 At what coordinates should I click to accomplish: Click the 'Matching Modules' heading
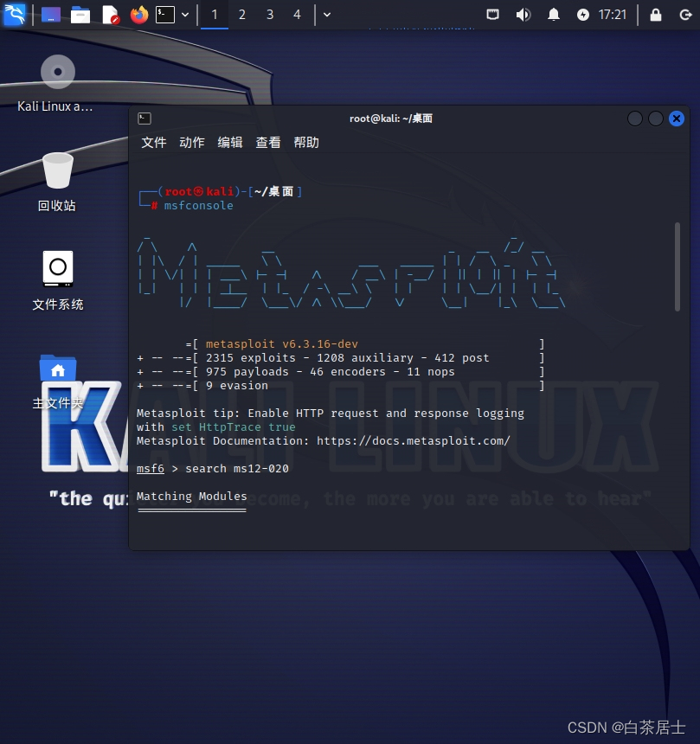click(x=192, y=497)
